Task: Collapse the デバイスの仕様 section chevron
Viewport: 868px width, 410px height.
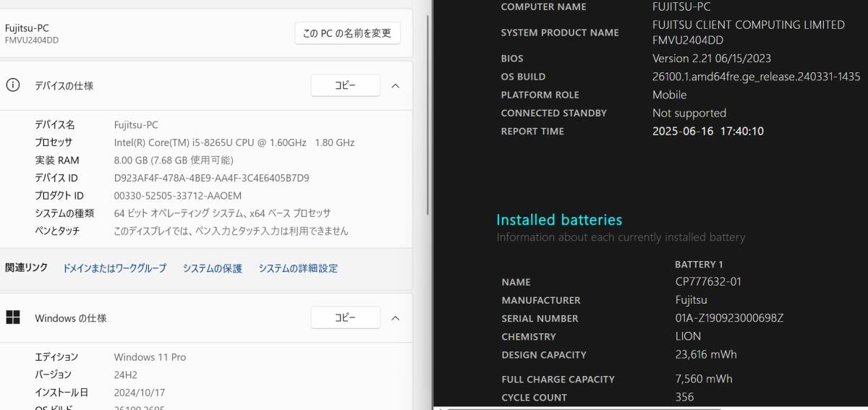Action: click(395, 85)
